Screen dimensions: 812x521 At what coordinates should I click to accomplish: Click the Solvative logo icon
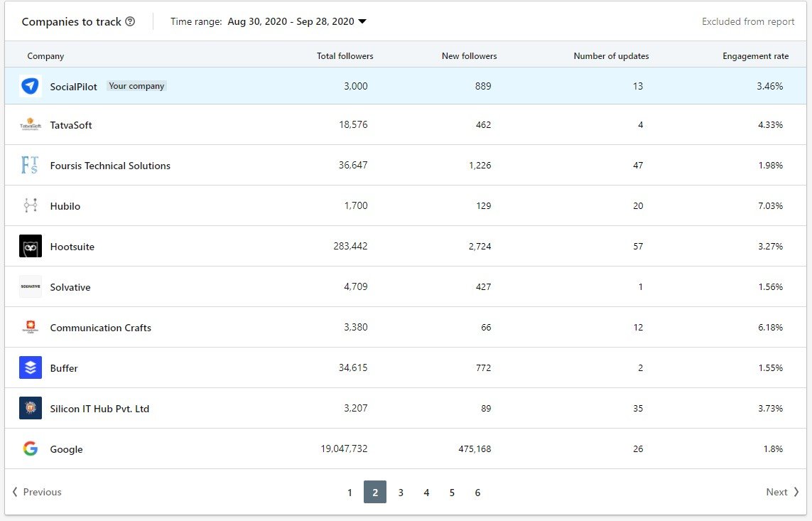pyautogui.click(x=31, y=286)
